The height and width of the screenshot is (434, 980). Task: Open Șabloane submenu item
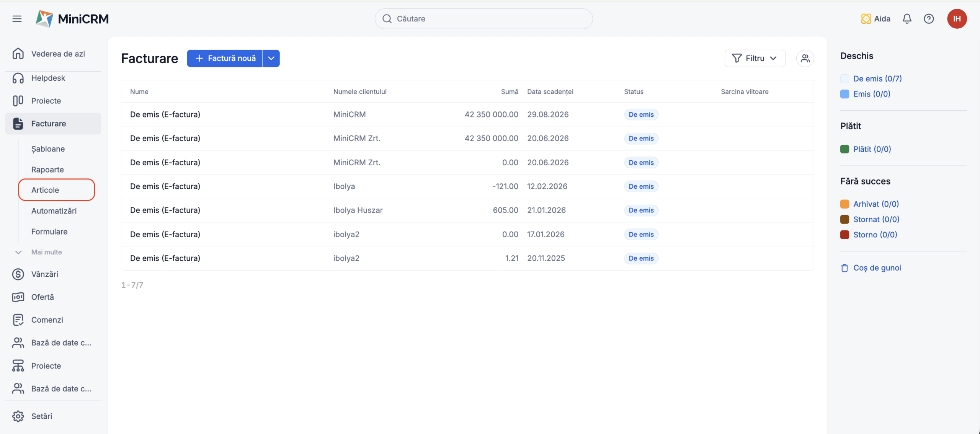click(48, 149)
